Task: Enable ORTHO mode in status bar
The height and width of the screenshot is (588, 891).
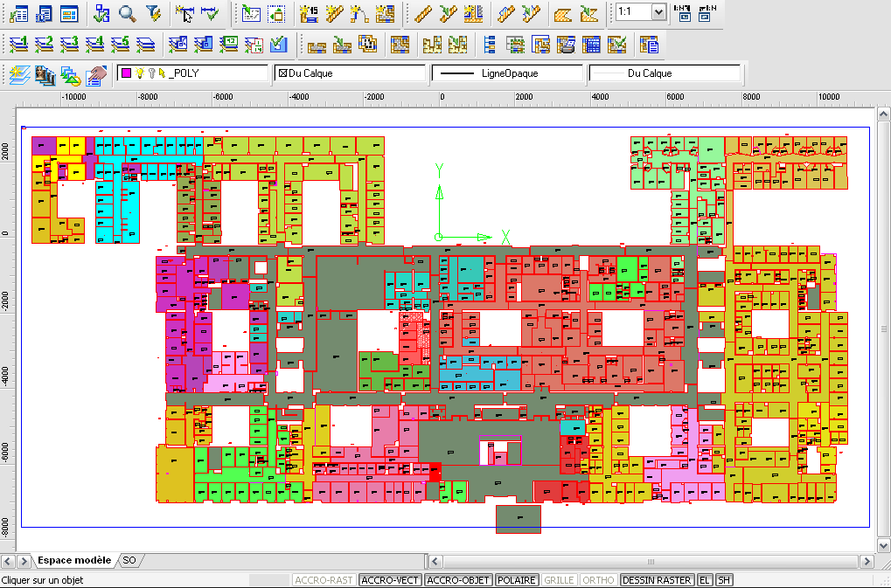Action: pos(598,580)
